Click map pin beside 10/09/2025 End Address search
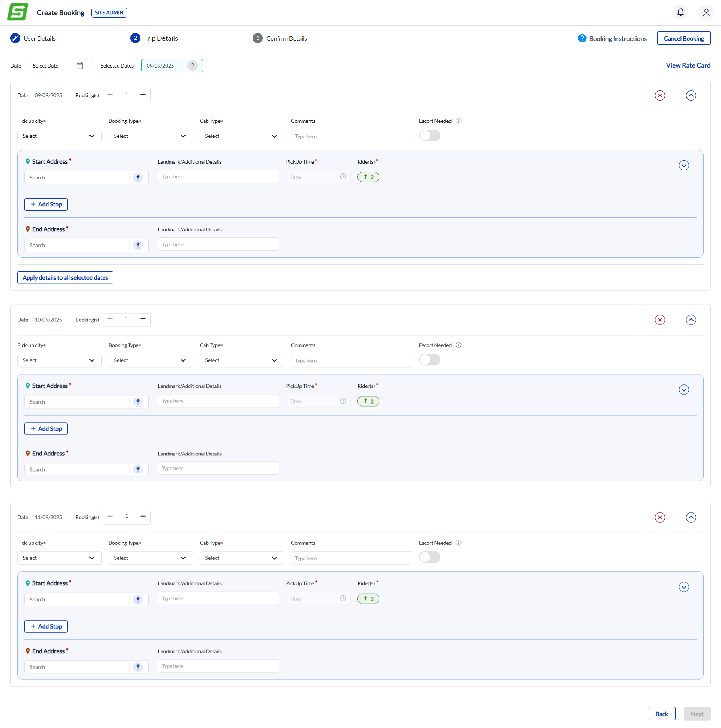This screenshot has height=728, width=721. tap(138, 469)
